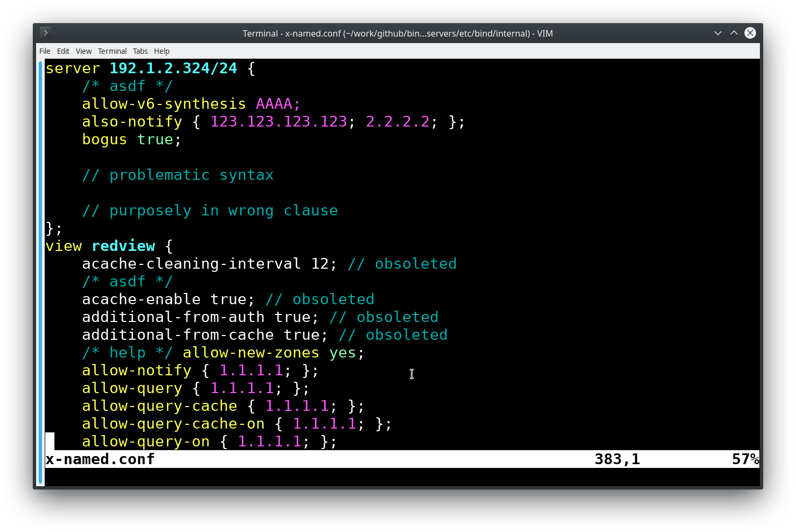Click the view redview declaration line
The height and width of the screenshot is (532, 796).
click(108, 246)
